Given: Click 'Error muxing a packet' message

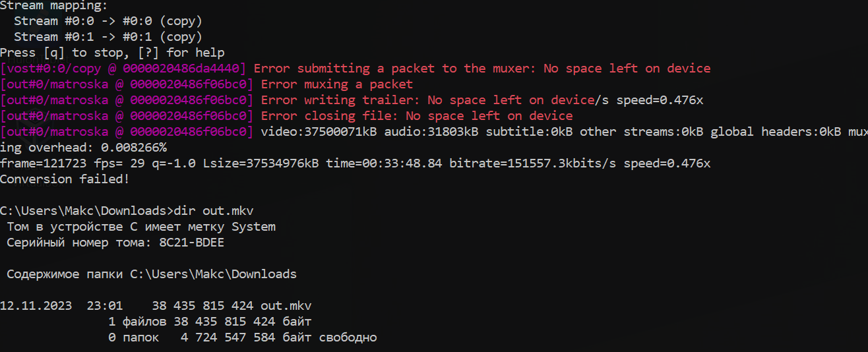Looking at the screenshot, I should 337,84.
